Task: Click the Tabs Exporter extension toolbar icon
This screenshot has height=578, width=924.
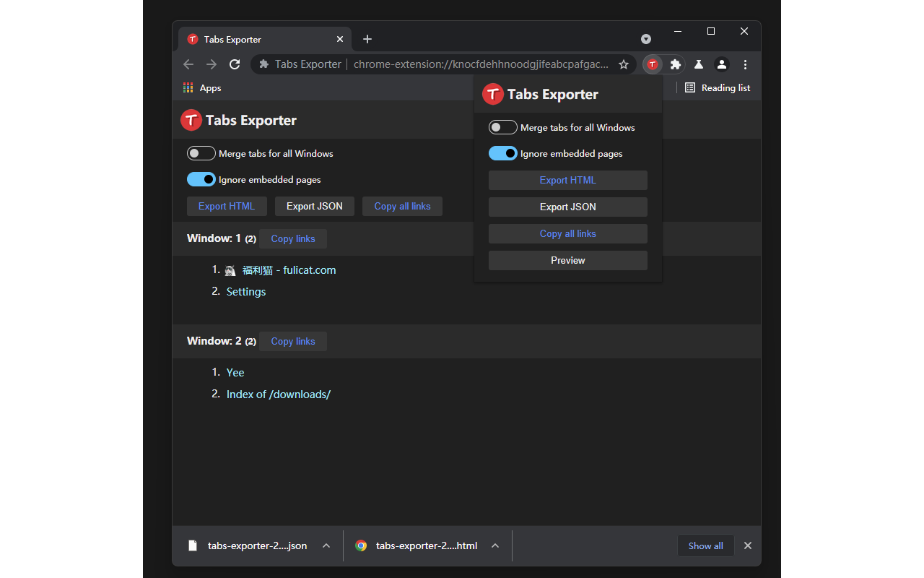Action: [653, 64]
